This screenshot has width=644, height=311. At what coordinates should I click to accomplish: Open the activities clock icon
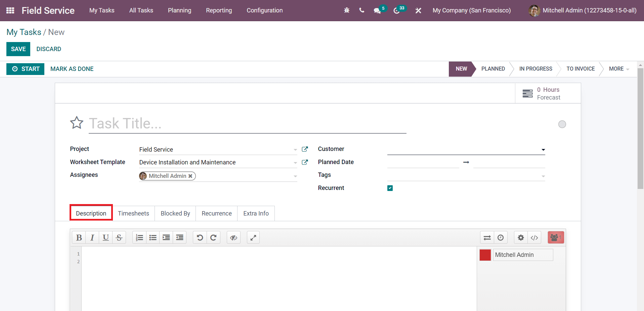[x=397, y=10]
